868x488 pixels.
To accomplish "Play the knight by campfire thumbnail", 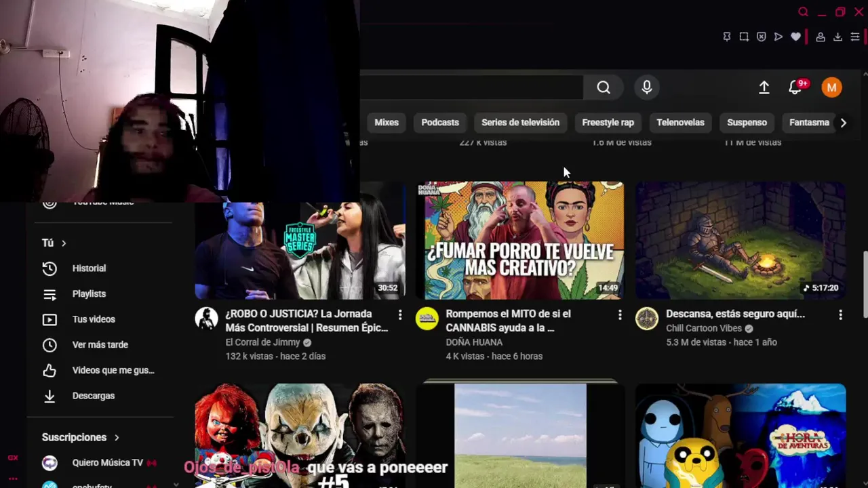I will pyautogui.click(x=741, y=241).
